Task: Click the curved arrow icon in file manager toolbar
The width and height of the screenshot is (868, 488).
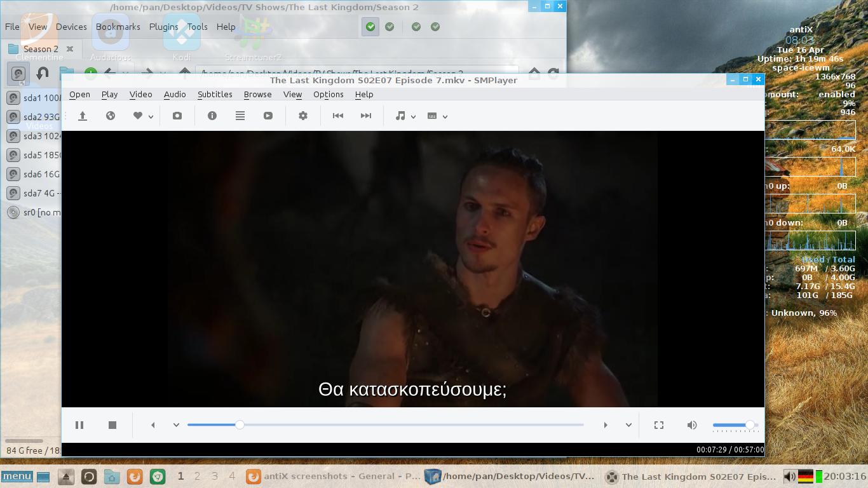Action: click(x=43, y=74)
